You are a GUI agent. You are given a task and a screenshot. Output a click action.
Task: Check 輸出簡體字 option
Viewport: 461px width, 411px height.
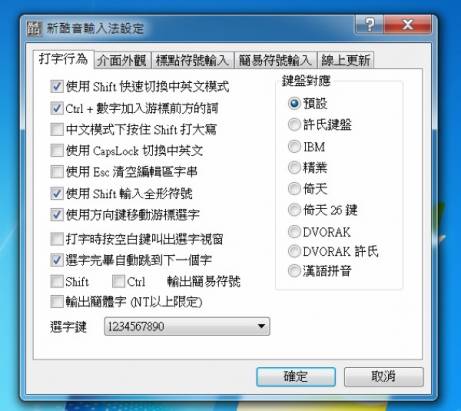coord(57,302)
